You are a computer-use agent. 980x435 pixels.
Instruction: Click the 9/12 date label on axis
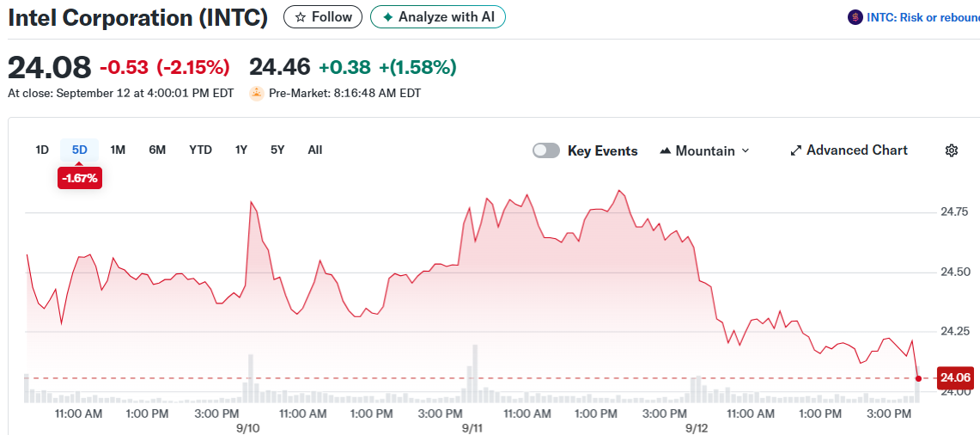click(697, 428)
